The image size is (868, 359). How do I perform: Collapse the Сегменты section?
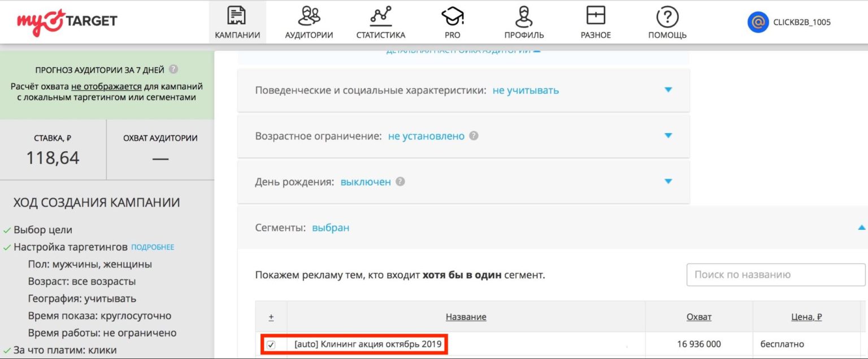pos(861,228)
